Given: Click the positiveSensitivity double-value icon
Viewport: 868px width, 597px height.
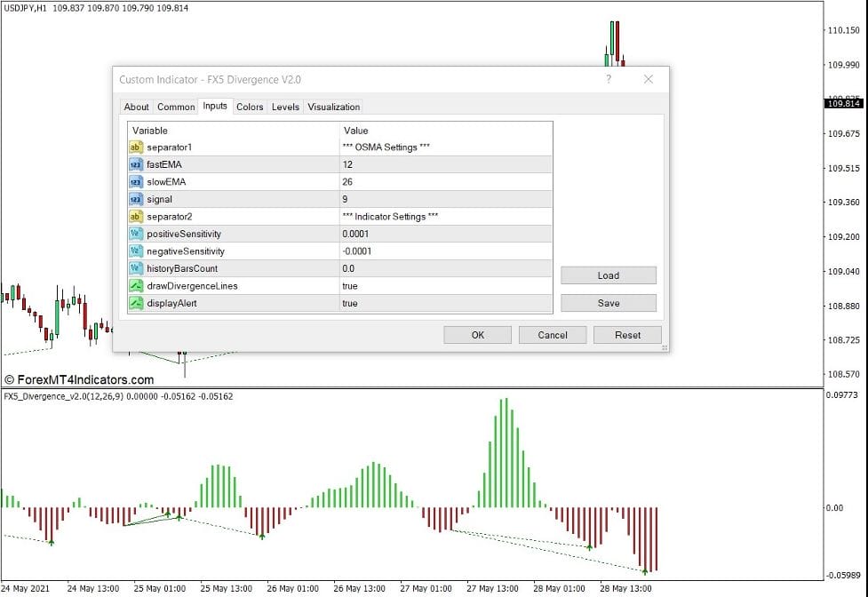Looking at the screenshot, I should 136,234.
